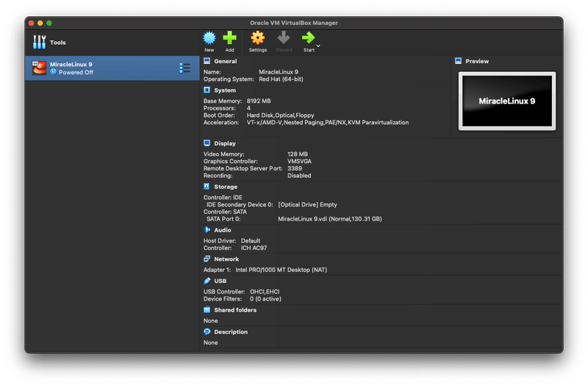Click the USB section plug icon
The image size is (588, 386).
click(x=207, y=281)
